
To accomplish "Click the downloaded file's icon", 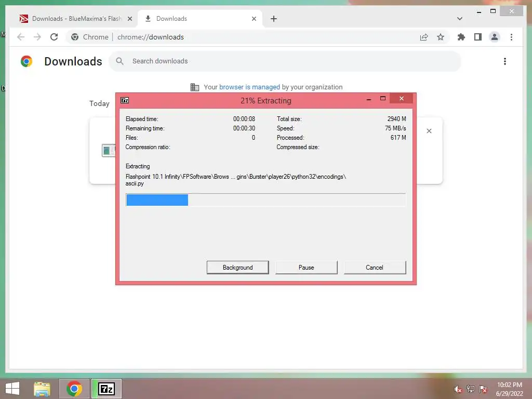I will click(x=109, y=150).
